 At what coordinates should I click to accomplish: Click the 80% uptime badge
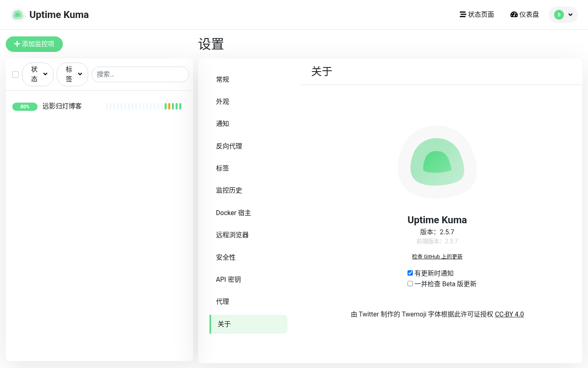click(x=25, y=107)
